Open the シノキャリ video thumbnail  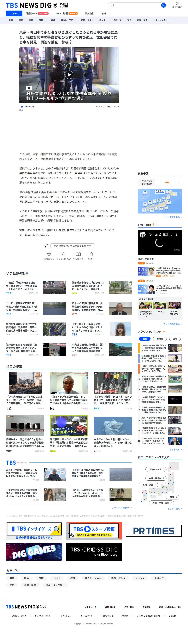click(x=160, y=306)
